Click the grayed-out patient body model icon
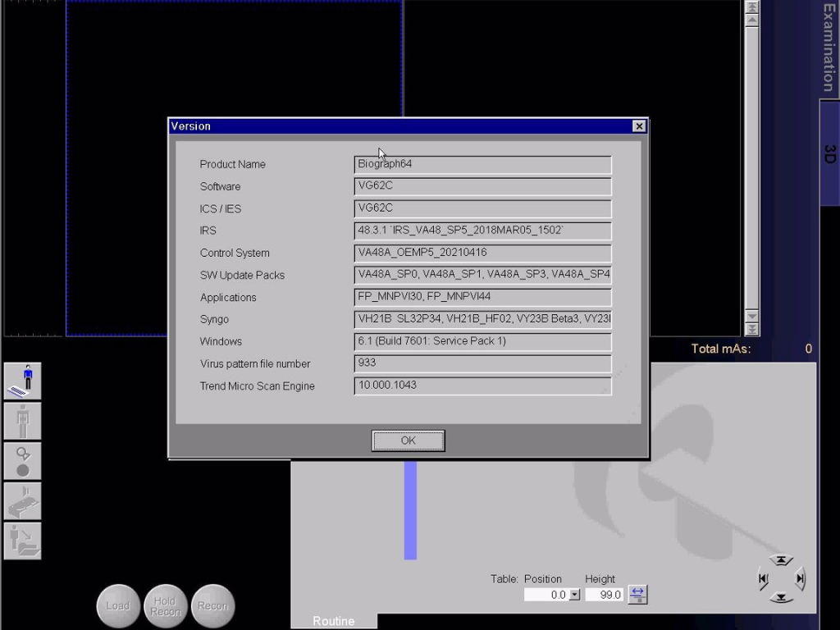The image size is (840, 630). click(x=22, y=421)
